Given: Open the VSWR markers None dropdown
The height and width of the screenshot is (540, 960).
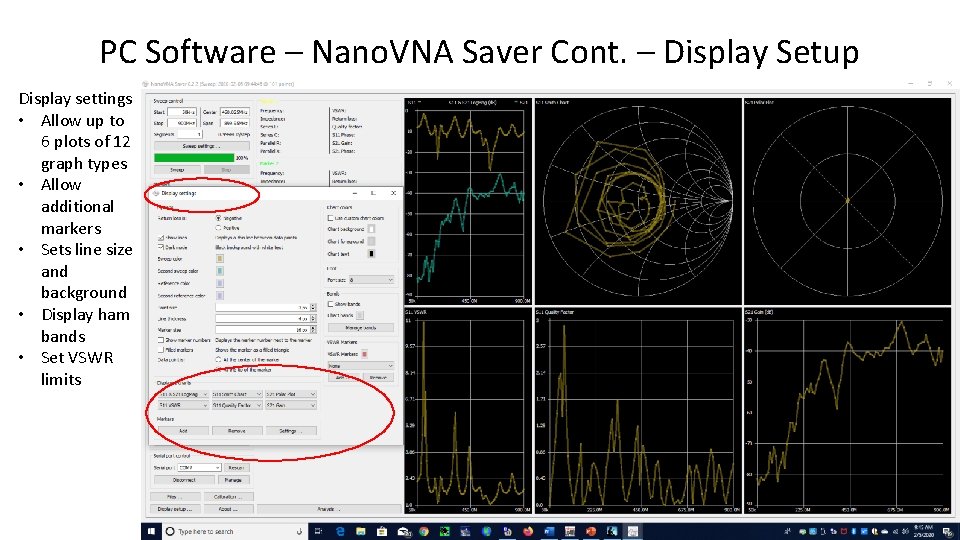Looking at the screenshot, I should pyautogui.click(x=361, y=366).
